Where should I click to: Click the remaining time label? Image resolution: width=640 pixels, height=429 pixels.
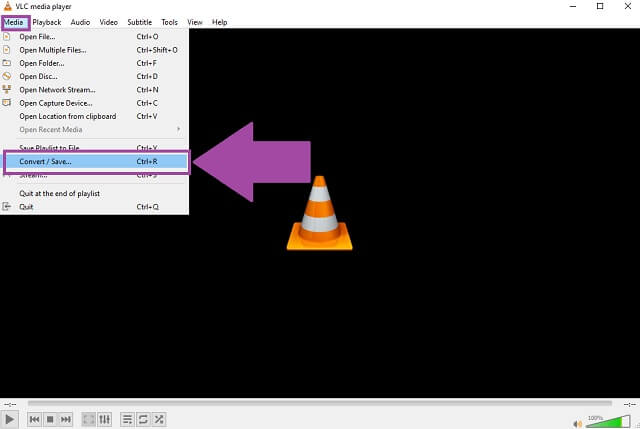pos(629,404)
